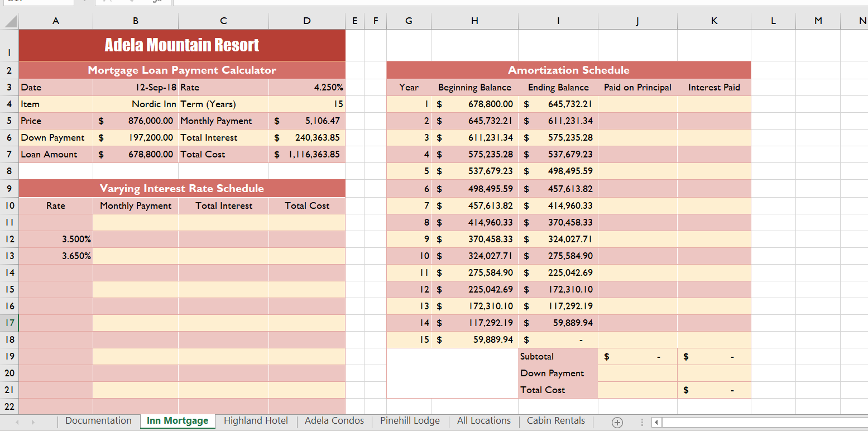Open the Pinehill Lodge sheet tab
Viewport: 868px width, 431px height.
pyautogui.click(x=410, y=421)
